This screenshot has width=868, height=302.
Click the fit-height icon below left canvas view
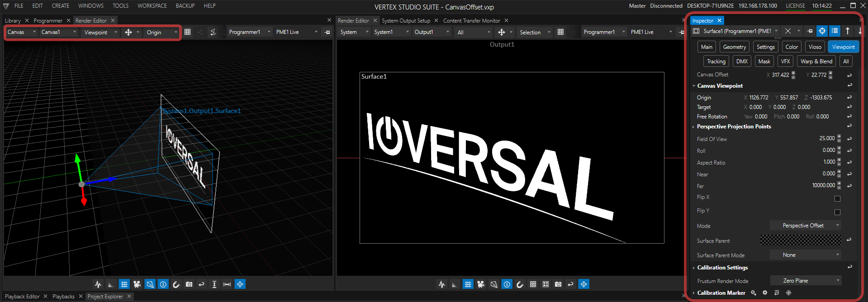tap(214, 284)
